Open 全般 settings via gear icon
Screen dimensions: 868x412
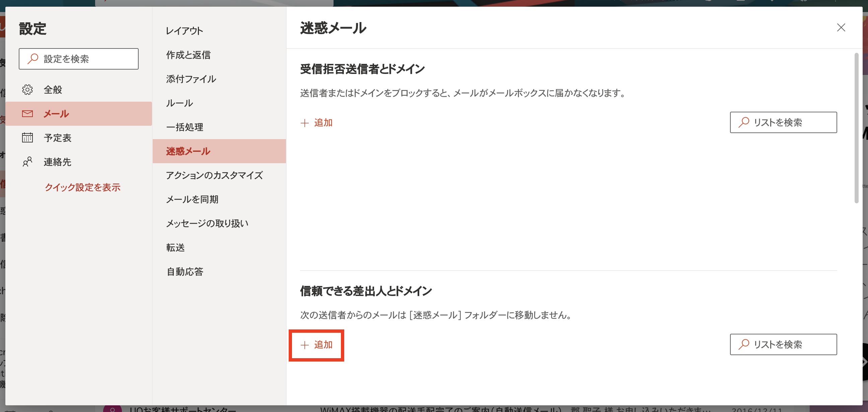click(28, 90)
